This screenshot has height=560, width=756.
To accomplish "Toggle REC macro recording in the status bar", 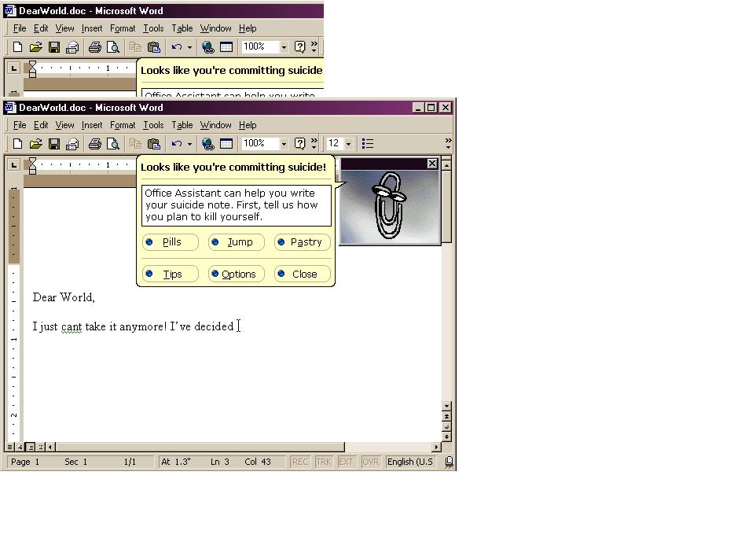I will [x=300, y=462].
